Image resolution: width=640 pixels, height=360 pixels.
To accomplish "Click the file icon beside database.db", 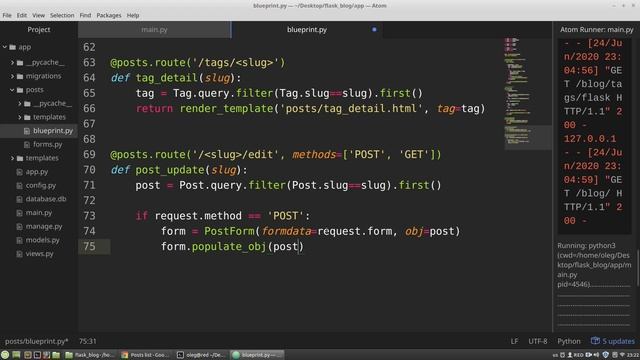I will [19, 199].
